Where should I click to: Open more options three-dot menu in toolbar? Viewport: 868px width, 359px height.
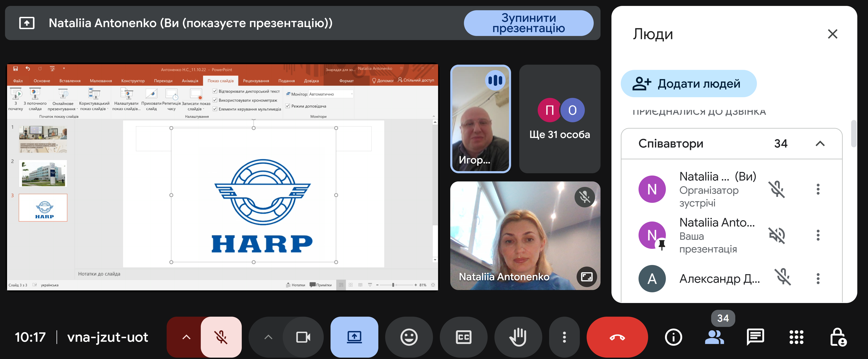tap(564, 337)
